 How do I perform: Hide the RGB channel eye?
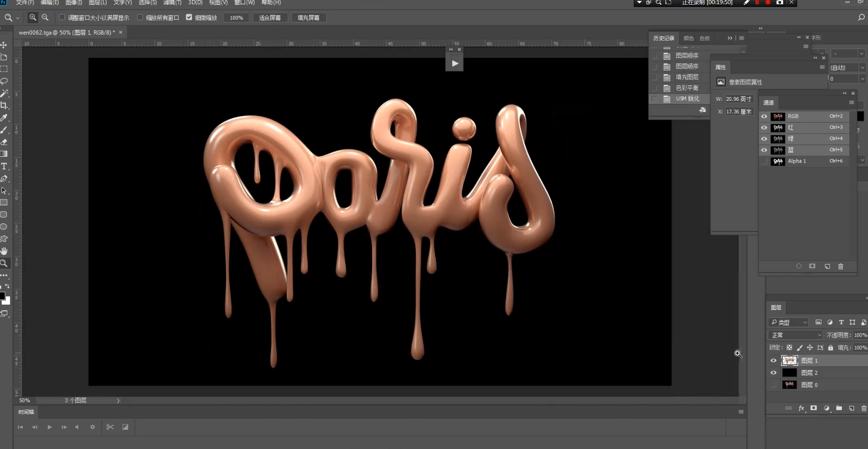click(x=765, y=116)
